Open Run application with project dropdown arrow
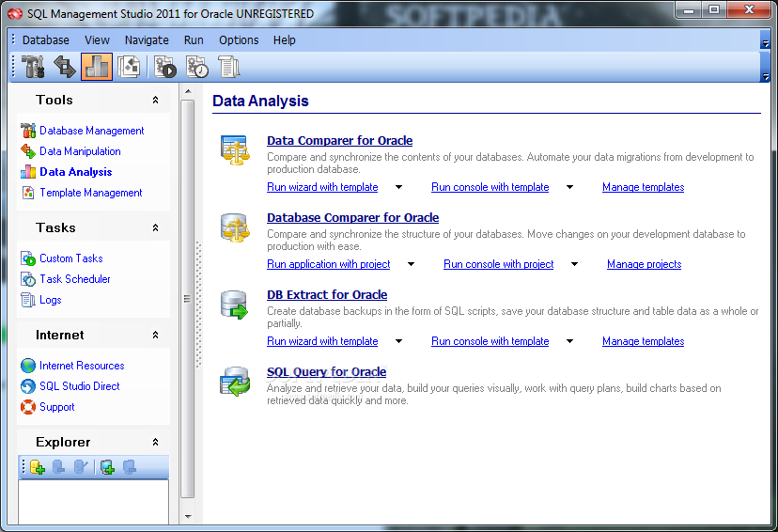 coord(411,264)
